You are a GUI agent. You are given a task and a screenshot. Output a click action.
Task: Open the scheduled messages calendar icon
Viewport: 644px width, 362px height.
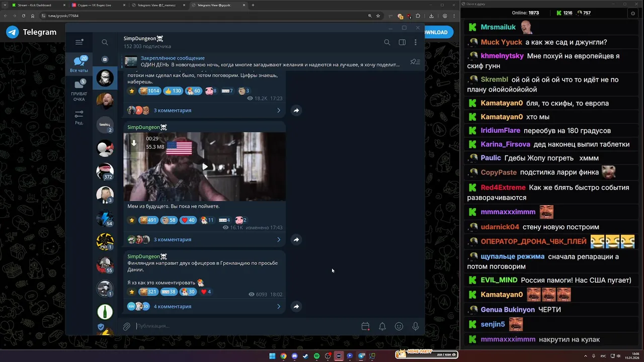tap(366, 326)
